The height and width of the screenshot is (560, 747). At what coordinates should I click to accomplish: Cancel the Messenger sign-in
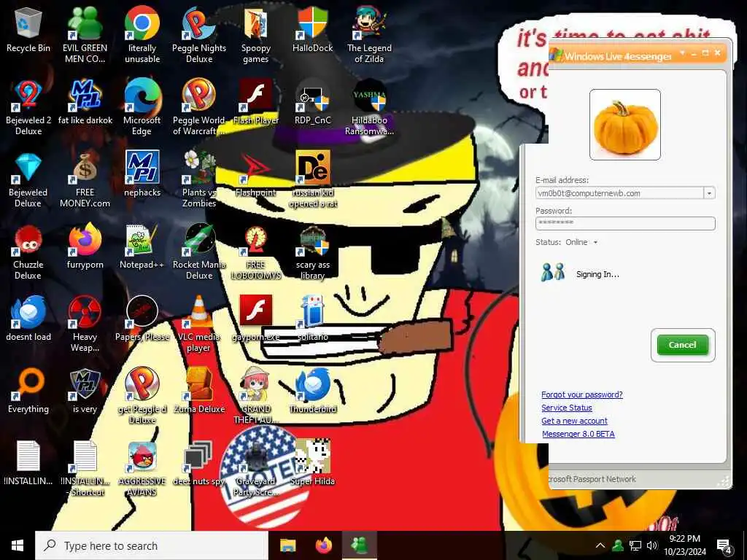683,345
